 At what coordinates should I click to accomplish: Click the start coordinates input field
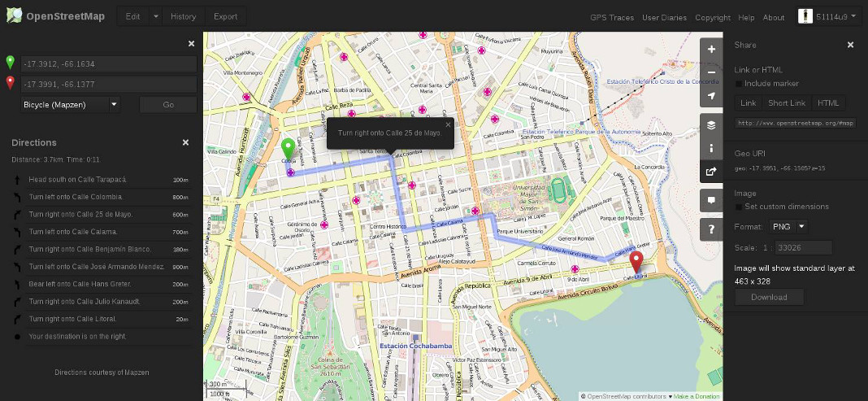(x=109, y=64)
